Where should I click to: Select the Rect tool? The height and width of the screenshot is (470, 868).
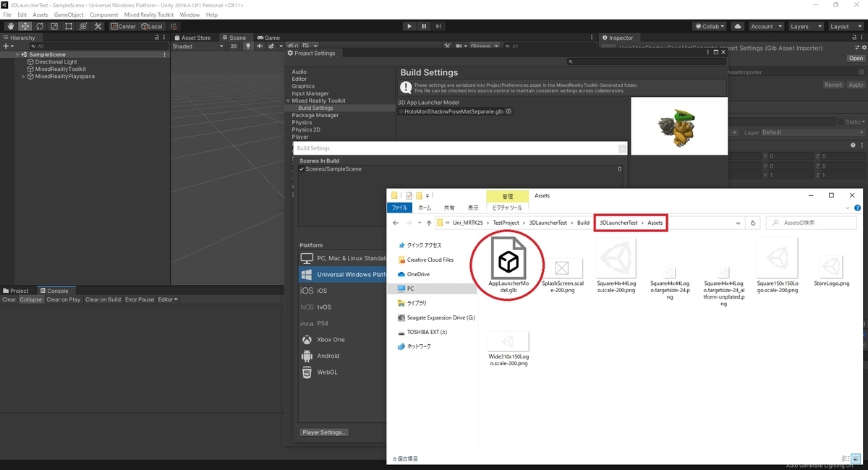tap(68, 26)
